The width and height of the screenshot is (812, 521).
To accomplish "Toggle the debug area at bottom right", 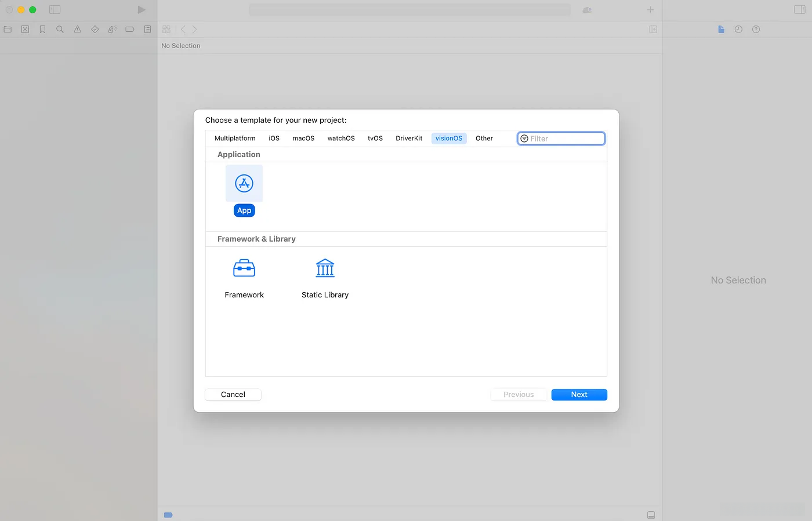I will coord(651,515).
